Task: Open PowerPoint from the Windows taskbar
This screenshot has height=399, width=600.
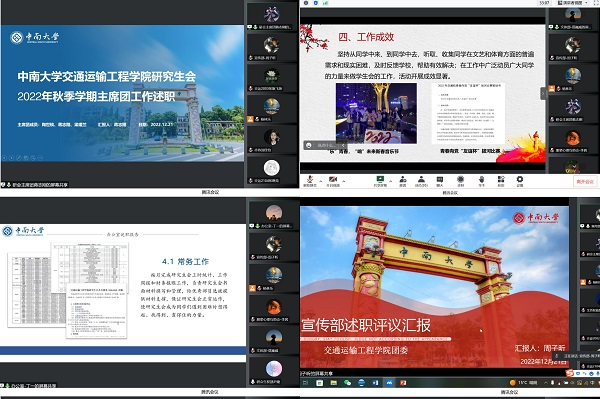Action: tap(403, 383)
